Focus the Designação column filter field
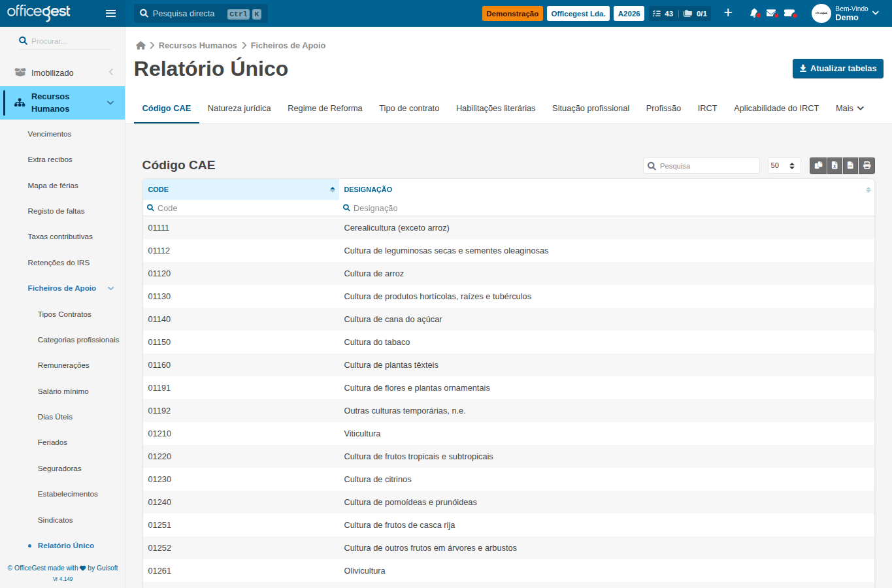The width and height of the screenshot is (892, 588). click(606, 208)
